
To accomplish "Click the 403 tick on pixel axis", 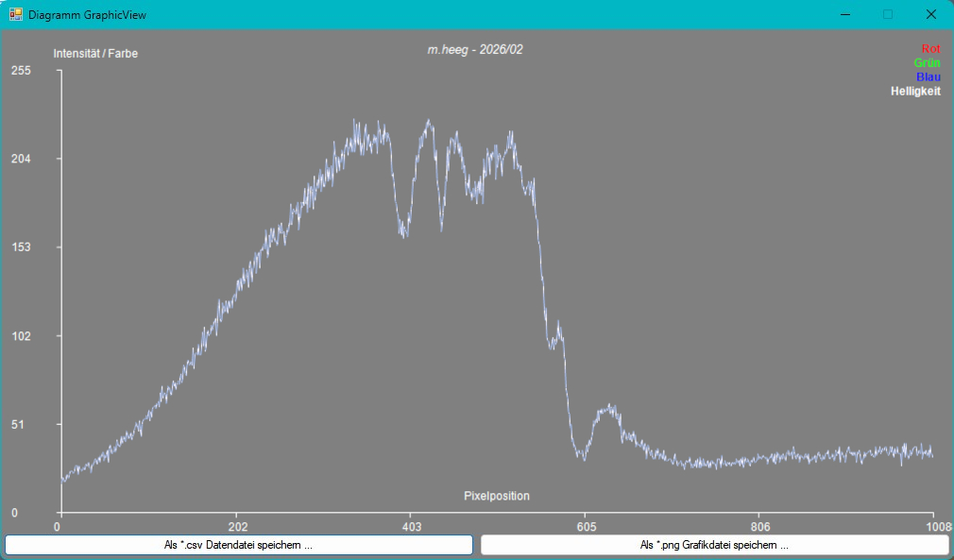I will (412, 527).
